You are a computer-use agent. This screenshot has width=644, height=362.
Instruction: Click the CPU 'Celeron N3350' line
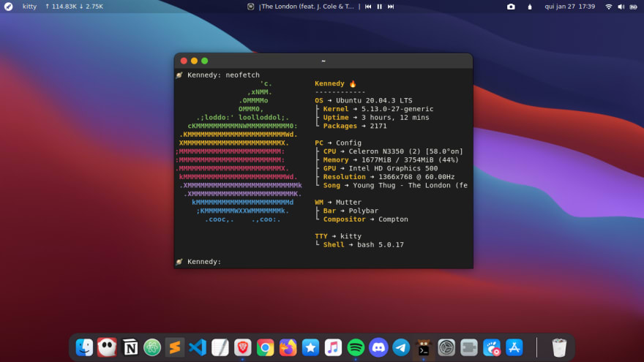[x=393, y=151]
